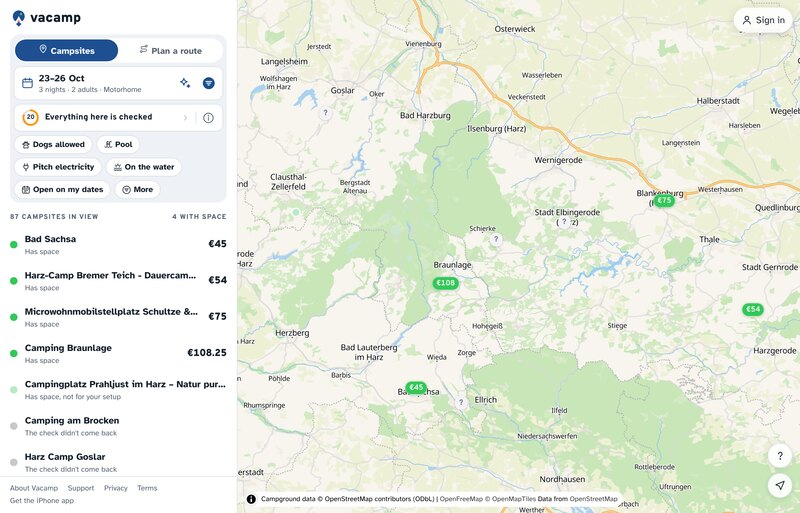Open the Terms link
The image size is (800, 513).
point(147,488)
